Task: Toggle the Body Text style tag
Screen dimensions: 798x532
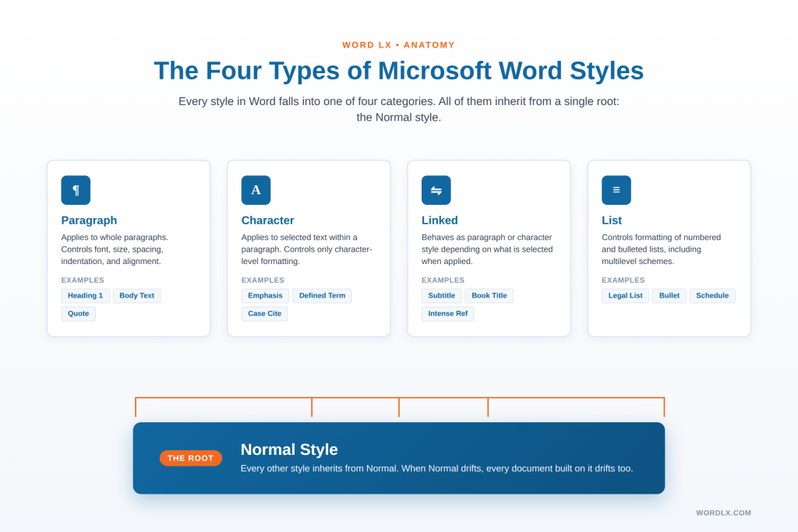Action: (136, 295)
